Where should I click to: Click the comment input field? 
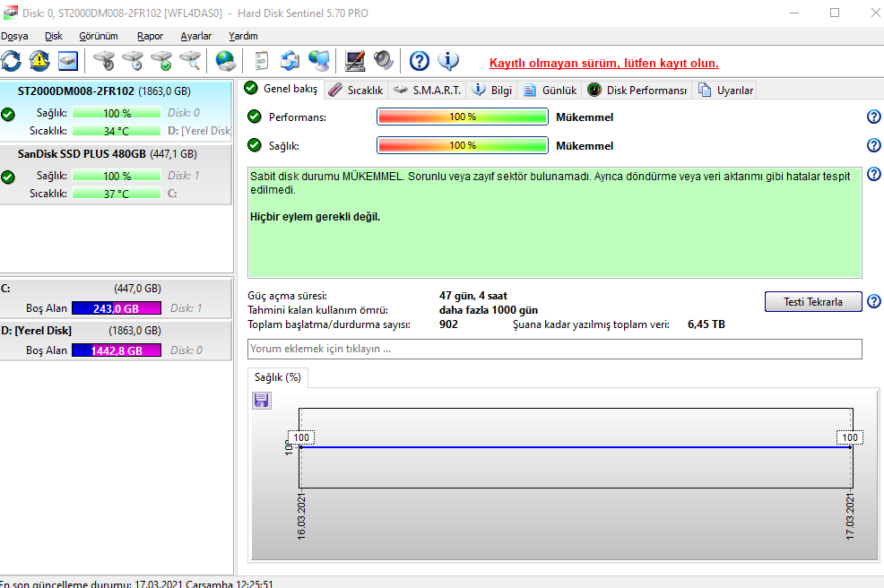pos(554,349)
